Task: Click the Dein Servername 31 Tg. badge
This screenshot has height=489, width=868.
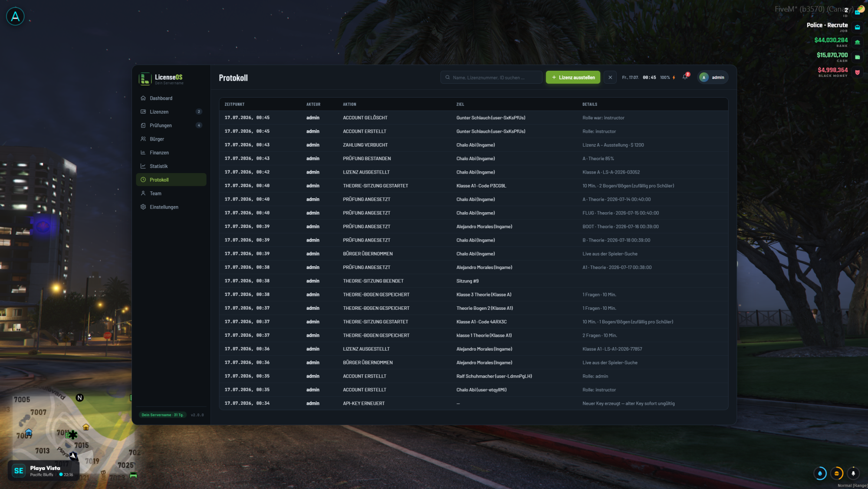Action: coord(163,415)
